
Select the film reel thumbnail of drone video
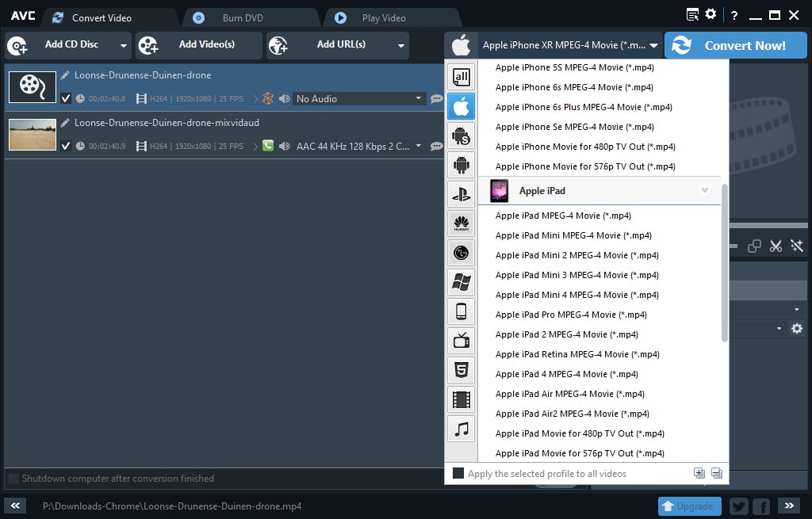(33, 87)
